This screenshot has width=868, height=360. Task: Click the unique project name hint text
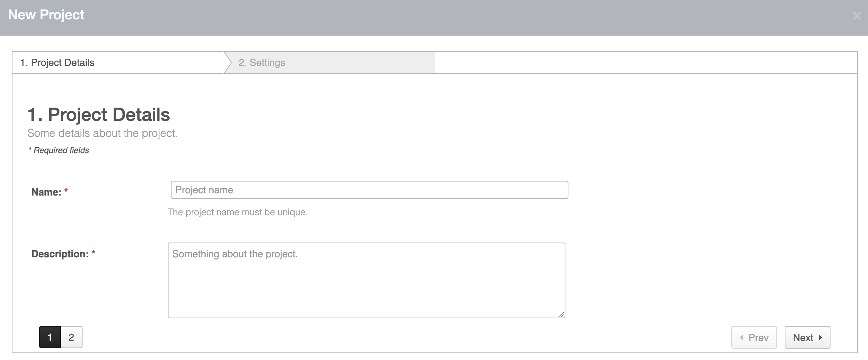pos(237,212)
